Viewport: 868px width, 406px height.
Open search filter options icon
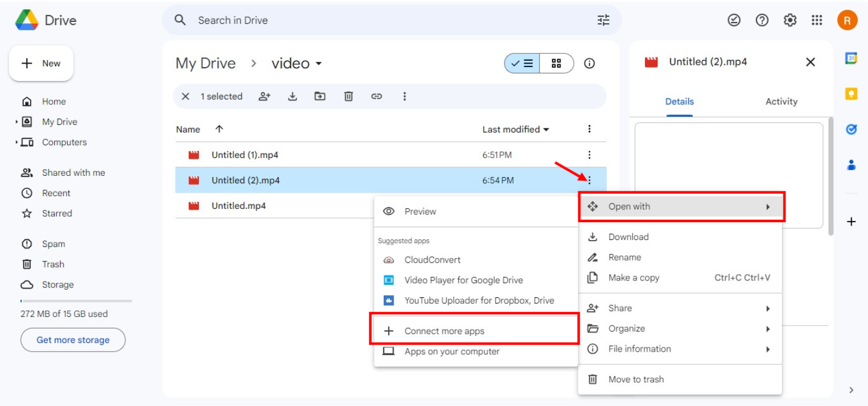click(603, 20)
